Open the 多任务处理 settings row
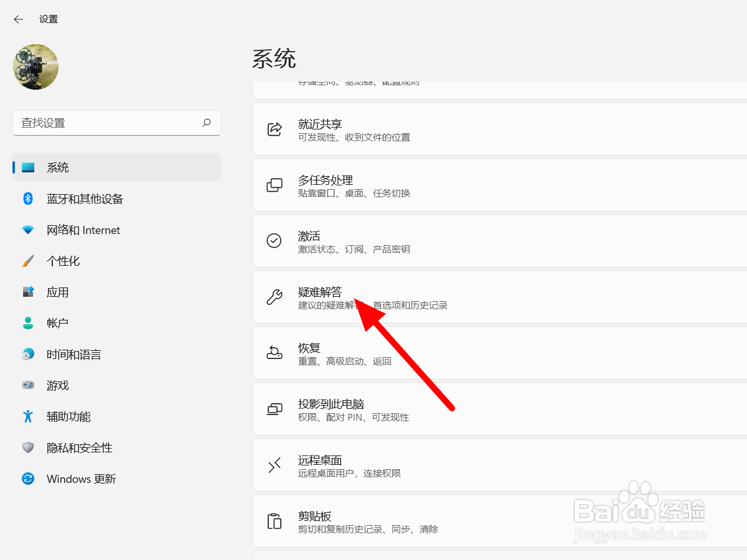Viewport: 747px width, 560px height. pyautogui.click(x=436, y=185)
